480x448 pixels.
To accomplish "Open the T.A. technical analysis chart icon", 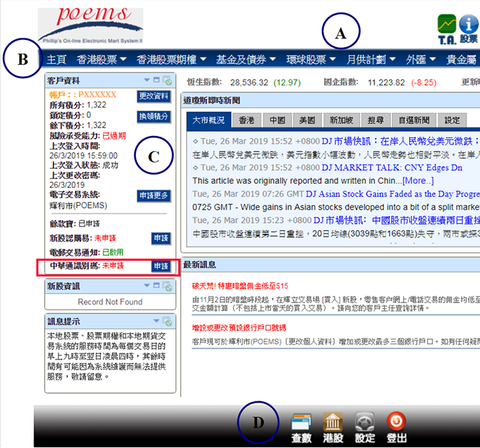I will point(446,28).
